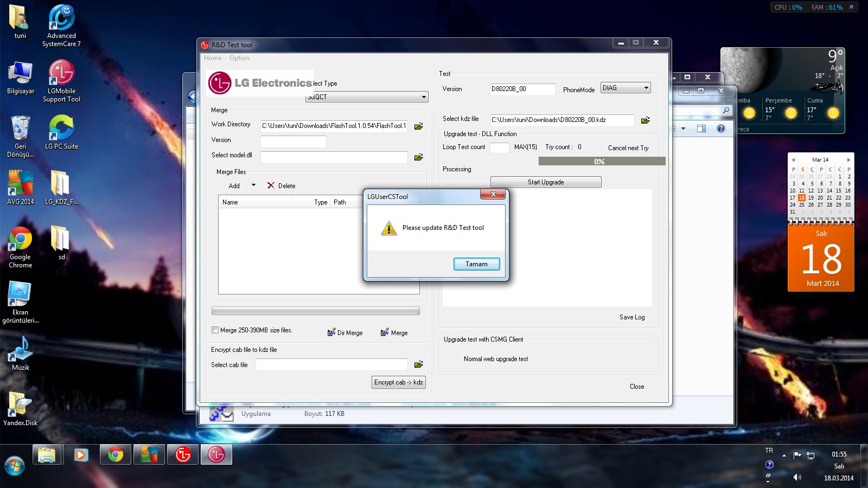Click the 0% Processing progress bar

point(602,162)
